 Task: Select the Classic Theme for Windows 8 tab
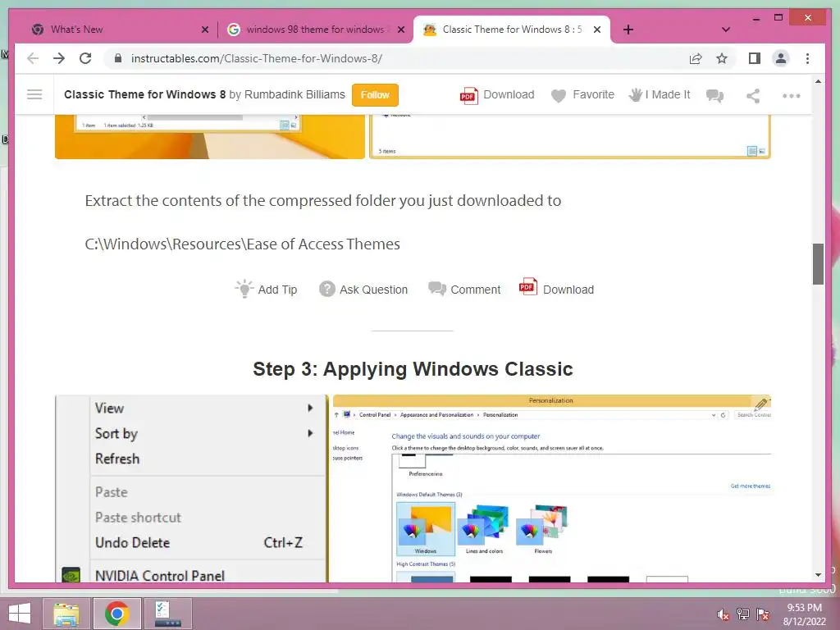(x=511, y=30)
